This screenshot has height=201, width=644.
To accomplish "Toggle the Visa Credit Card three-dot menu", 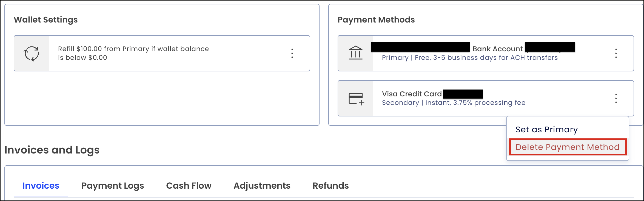I will coord(616,98).
